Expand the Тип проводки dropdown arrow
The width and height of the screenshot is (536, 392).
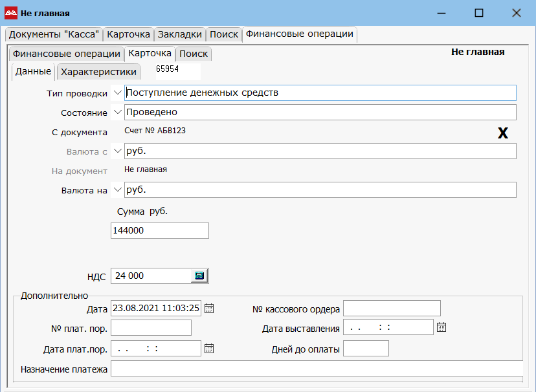117,93
